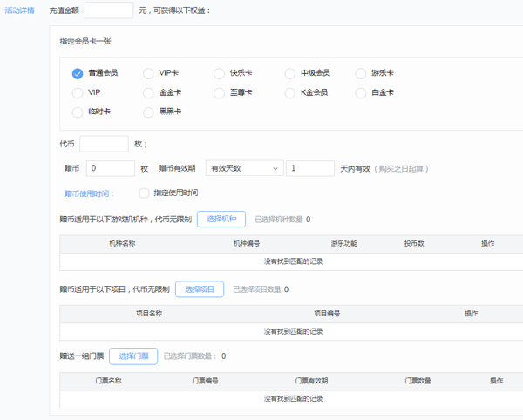Click the 充值金额 input field

109,10
